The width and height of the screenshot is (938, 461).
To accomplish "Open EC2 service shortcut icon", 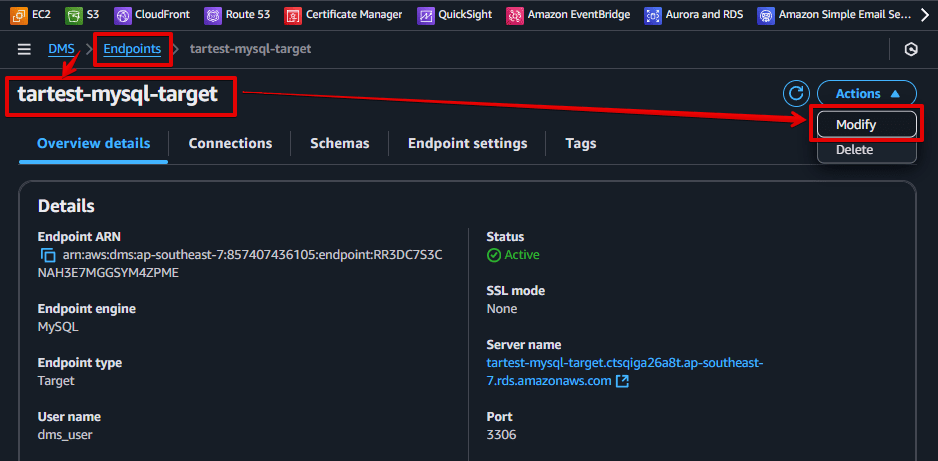I will coord(19,15).
